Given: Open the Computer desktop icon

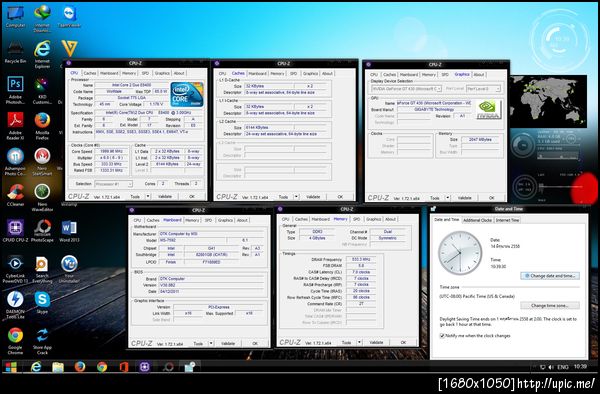Looking at the screenshot, I should click(15, 17).
